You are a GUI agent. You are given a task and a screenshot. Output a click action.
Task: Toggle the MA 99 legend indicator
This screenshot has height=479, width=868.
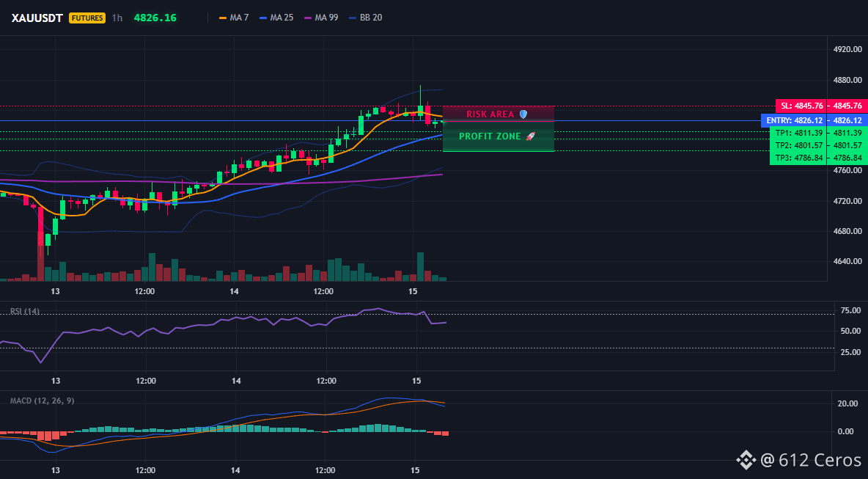click(x=321, y=18)
